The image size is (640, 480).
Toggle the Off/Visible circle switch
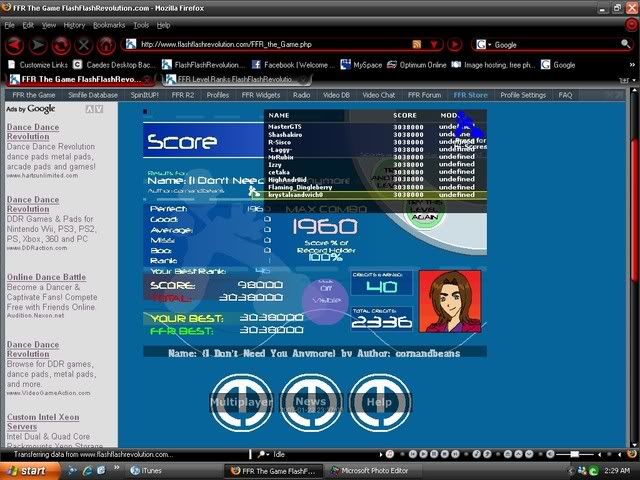(322, 306)
